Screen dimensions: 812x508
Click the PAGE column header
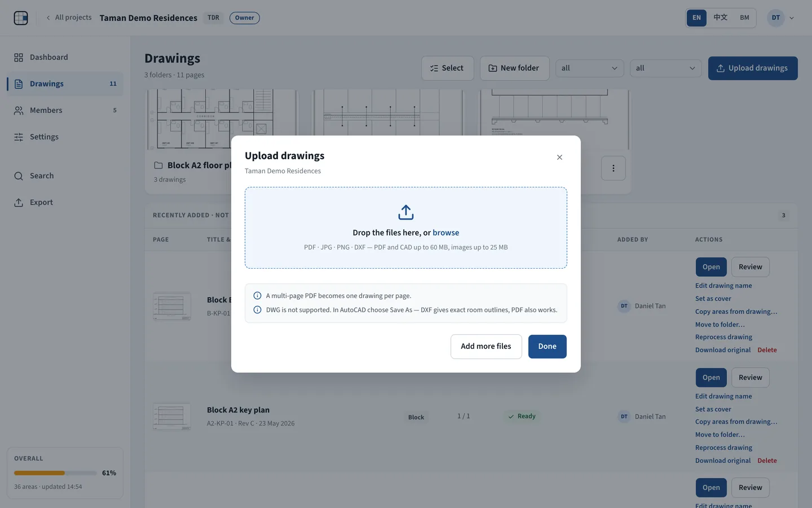click(x=161, y=240)
